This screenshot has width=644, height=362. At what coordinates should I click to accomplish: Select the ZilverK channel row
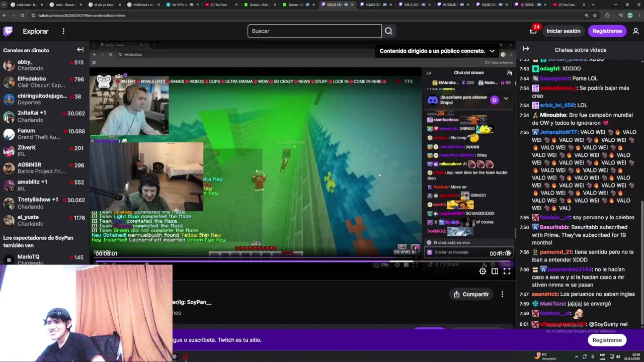[x=44, y=151]
